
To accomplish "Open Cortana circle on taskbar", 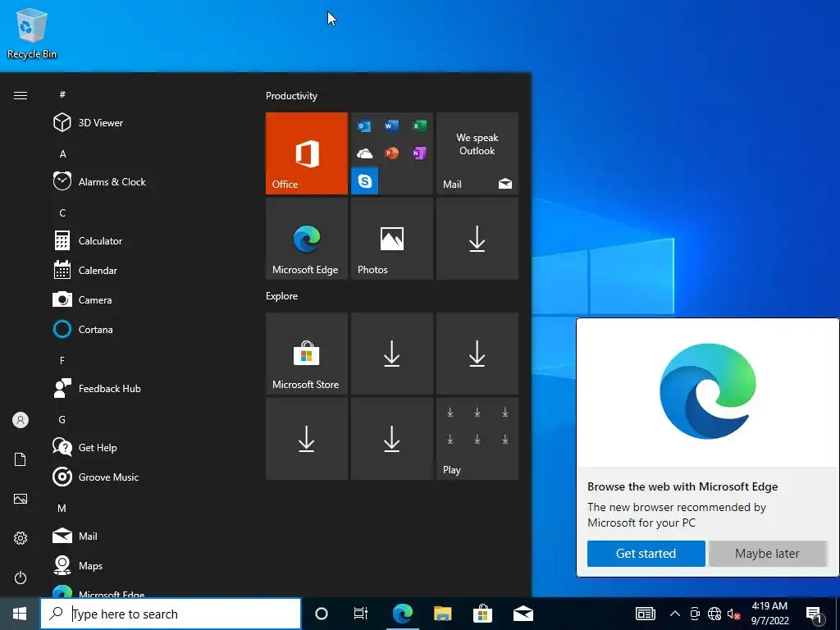I will pyautogui.click(x=322, y=614).
